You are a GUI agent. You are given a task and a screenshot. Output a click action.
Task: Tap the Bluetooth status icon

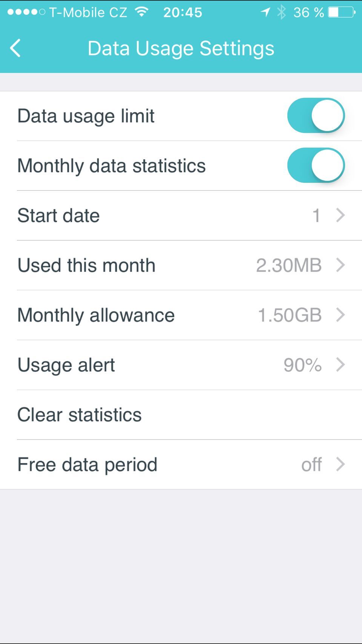pos(281,12)
